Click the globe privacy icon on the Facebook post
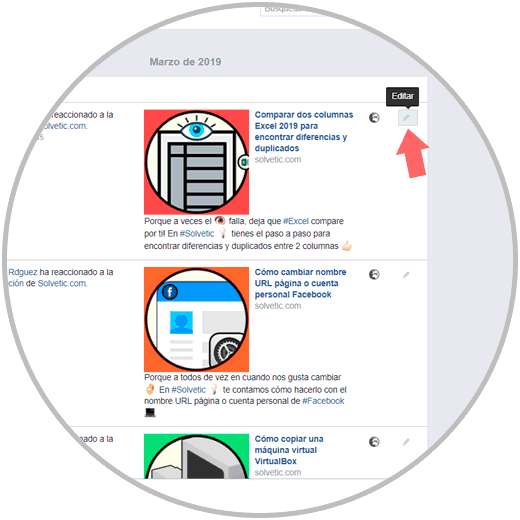This screenshot has height=520, width=520. (374, 274)
